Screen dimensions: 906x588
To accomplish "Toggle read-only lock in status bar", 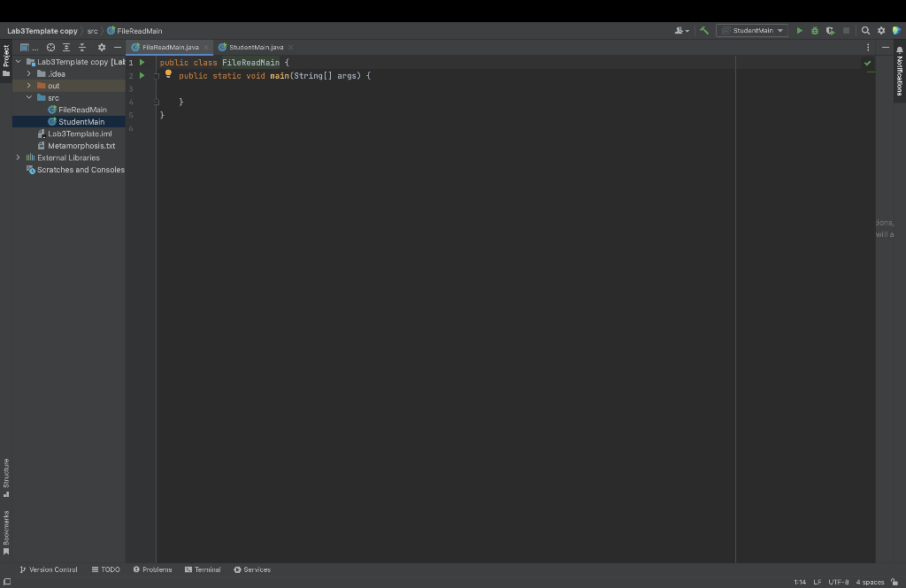I will [x=894, y=582].
